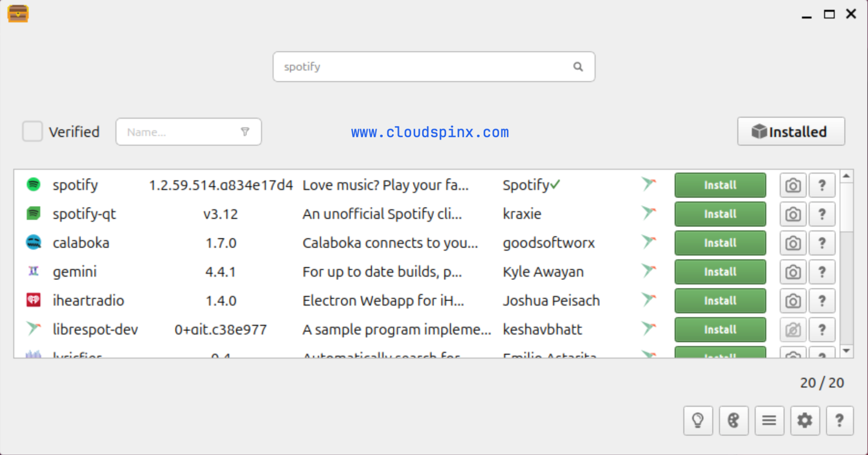Click the search magnifier in the search bar

(578, 67)
